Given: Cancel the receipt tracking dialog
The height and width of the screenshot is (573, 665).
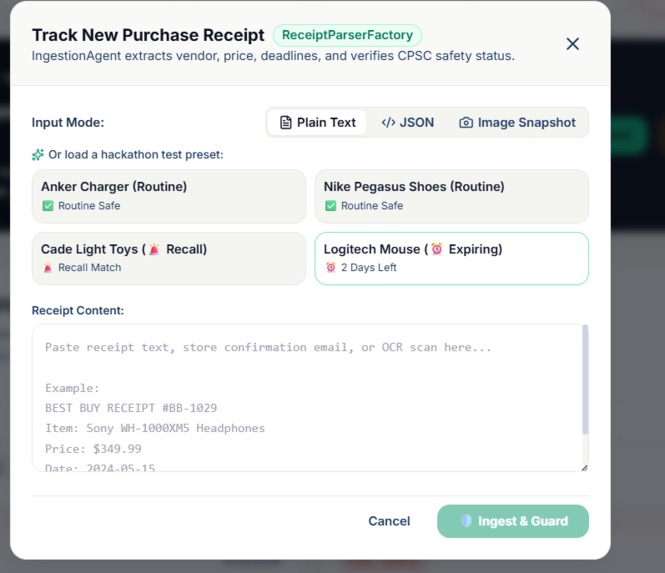Looking at the screenshot, I should pyautogui.click(x=389, y=521).
